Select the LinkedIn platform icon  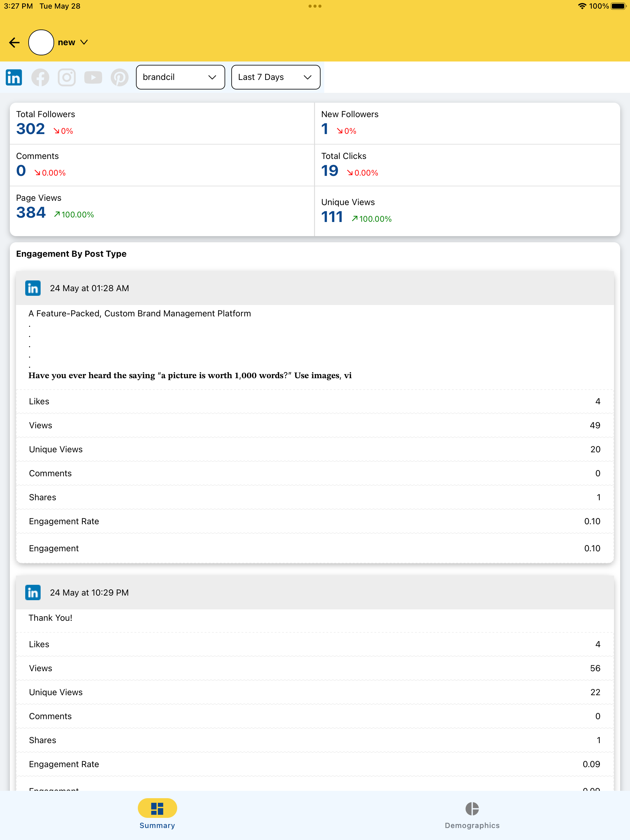pos(14,77)
